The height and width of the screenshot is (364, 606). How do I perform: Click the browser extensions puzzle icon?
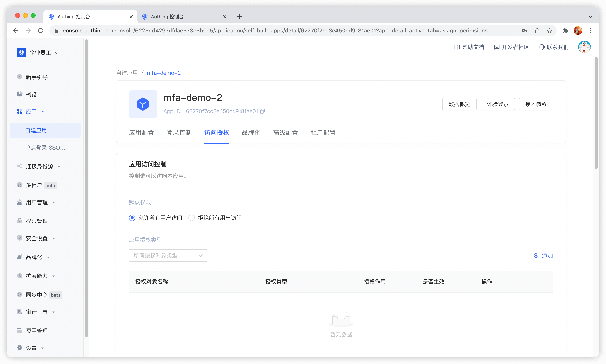coord(565,31)
